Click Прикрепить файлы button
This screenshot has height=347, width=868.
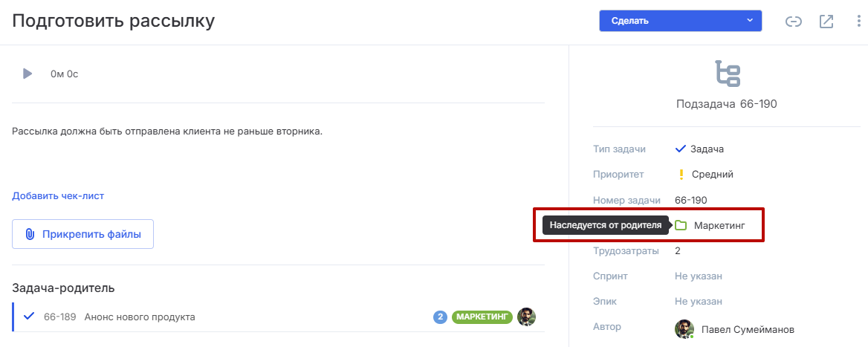82,234
